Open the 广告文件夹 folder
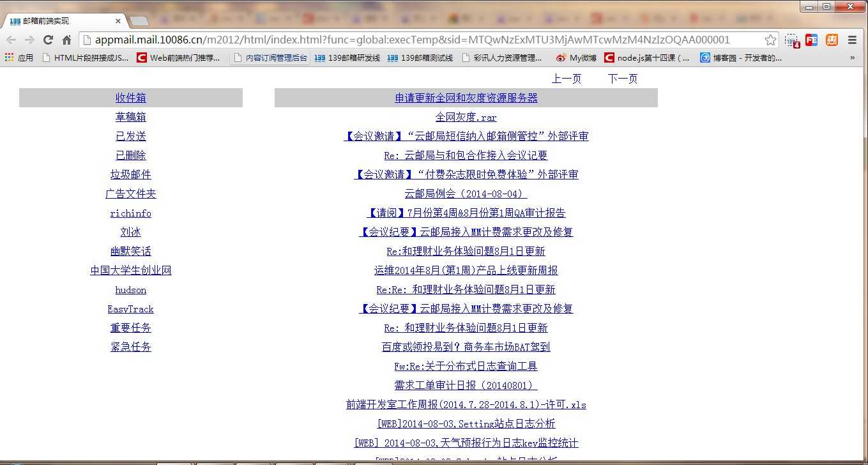The height and width of the screenshot is (465, 868). coord(131,194)
